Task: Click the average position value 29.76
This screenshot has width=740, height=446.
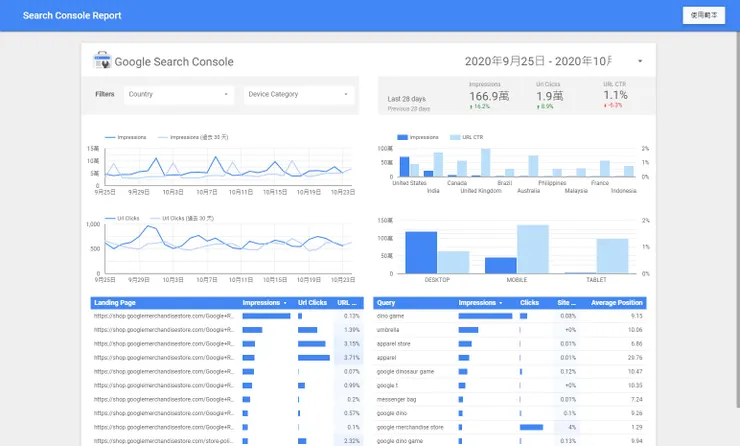Action: tap(635, 358)
